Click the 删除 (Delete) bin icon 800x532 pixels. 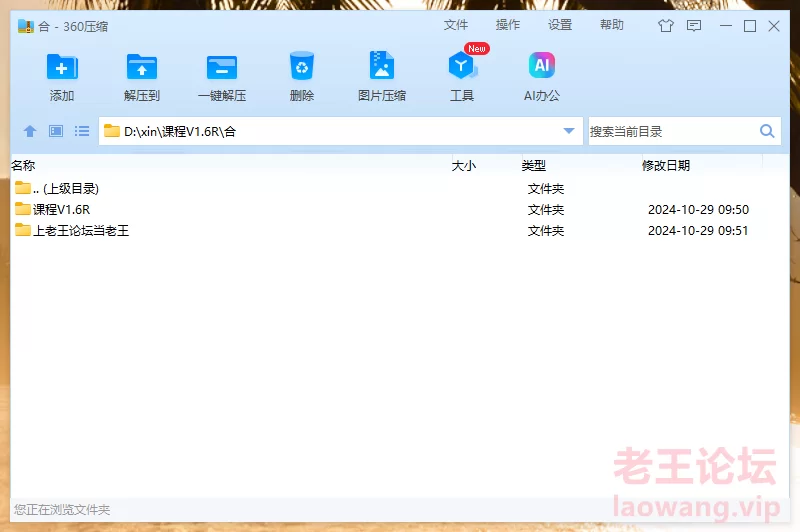click(x=302, y=66)
